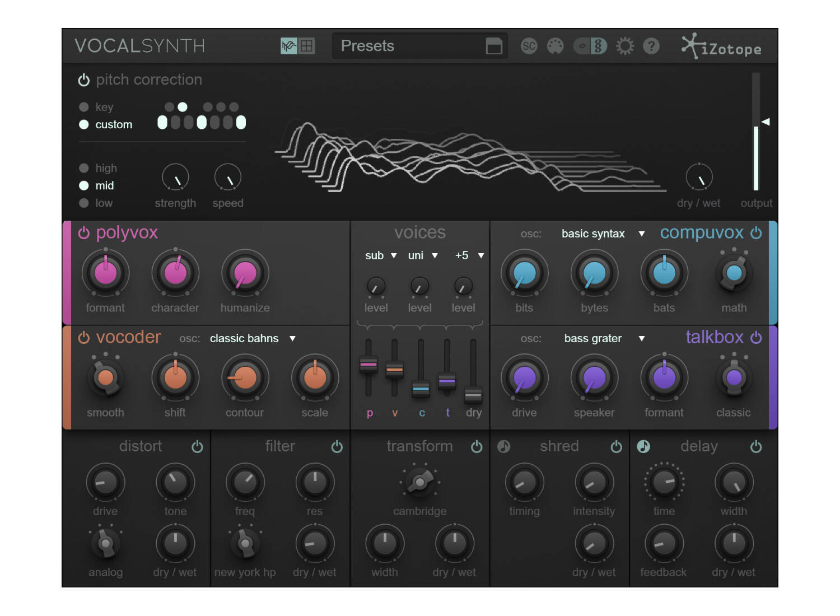Click the polyvox character knob
The image size is (840, 616).
(x=175, y=273)
